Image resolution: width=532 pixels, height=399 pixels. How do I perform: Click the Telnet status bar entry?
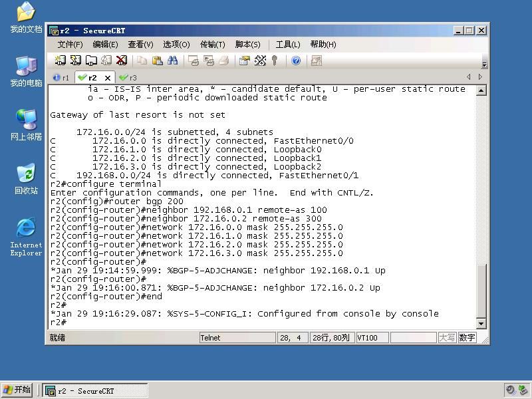coord(237,338)
